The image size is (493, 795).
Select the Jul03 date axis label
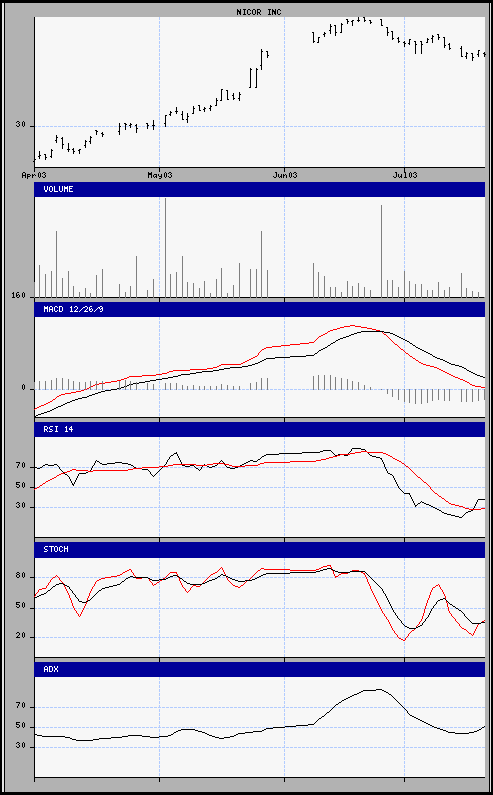click(x=405, y=175)
